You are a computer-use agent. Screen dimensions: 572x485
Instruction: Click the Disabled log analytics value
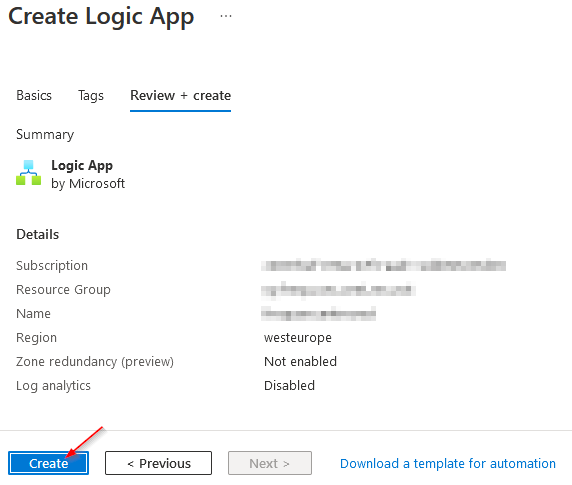pyautogui.click(x=289, y=385)
